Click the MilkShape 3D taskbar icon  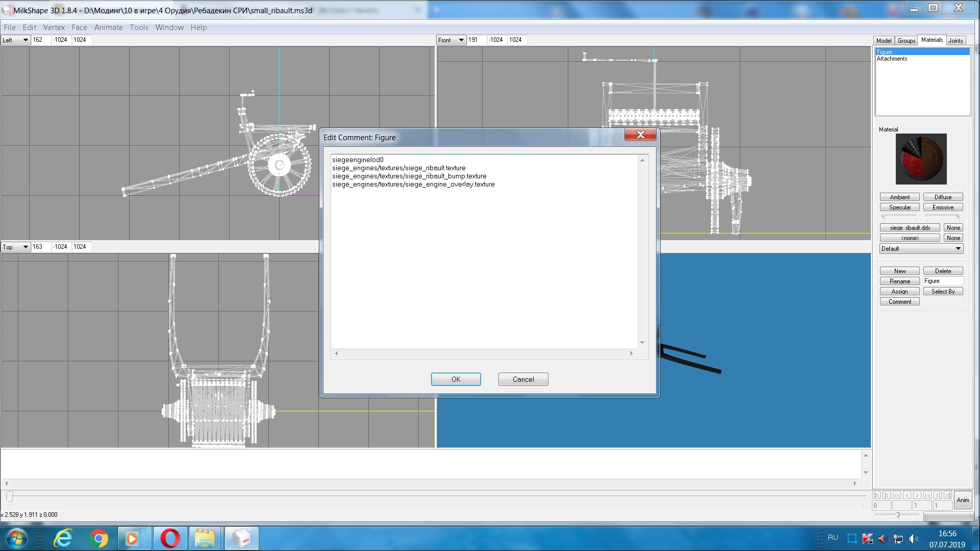click(241, 538)
